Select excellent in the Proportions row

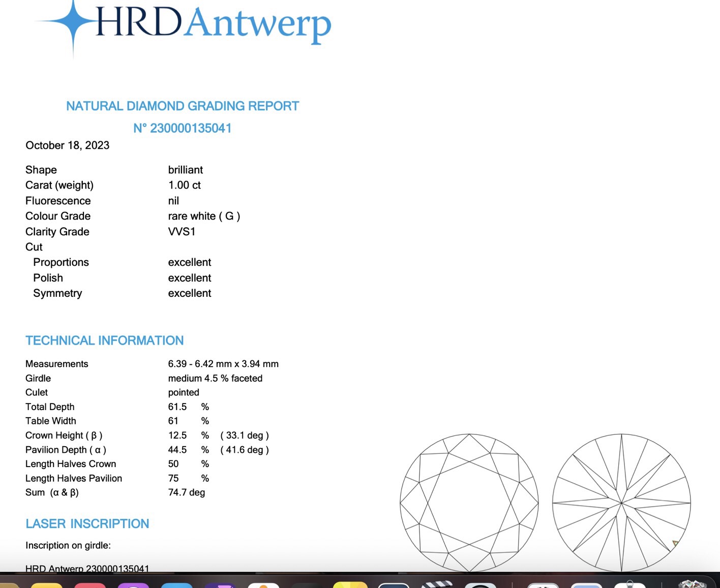[190, 262]
